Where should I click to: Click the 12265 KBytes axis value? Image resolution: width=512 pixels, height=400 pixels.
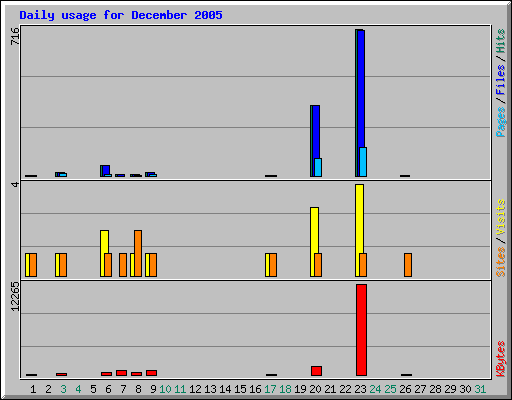coord(15,296)
